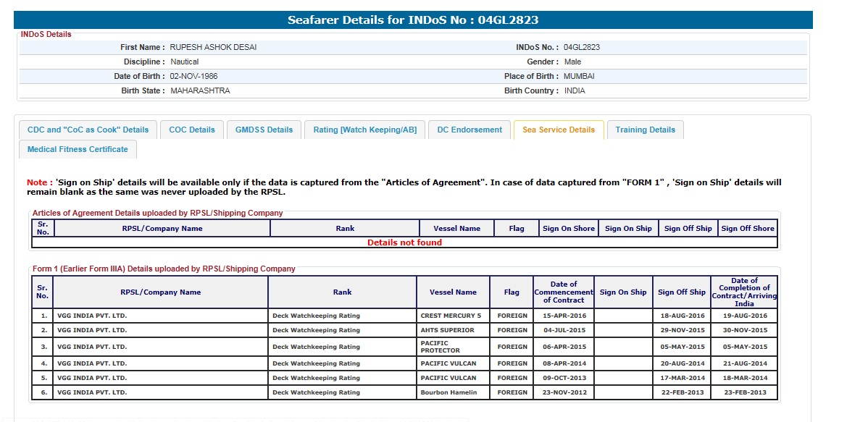This screenshot has width=868, height=422.
Task: Open the GMDSS Details tab
Action: [x=264, y=130]
